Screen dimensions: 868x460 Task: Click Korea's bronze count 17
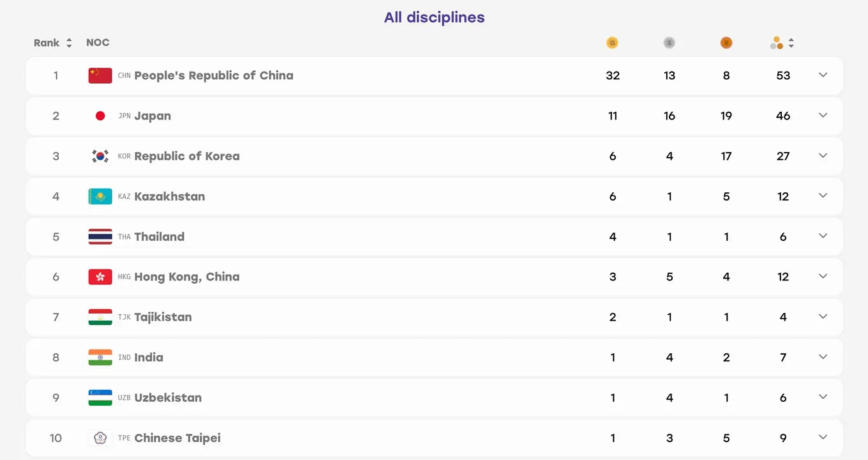point(726,156)
